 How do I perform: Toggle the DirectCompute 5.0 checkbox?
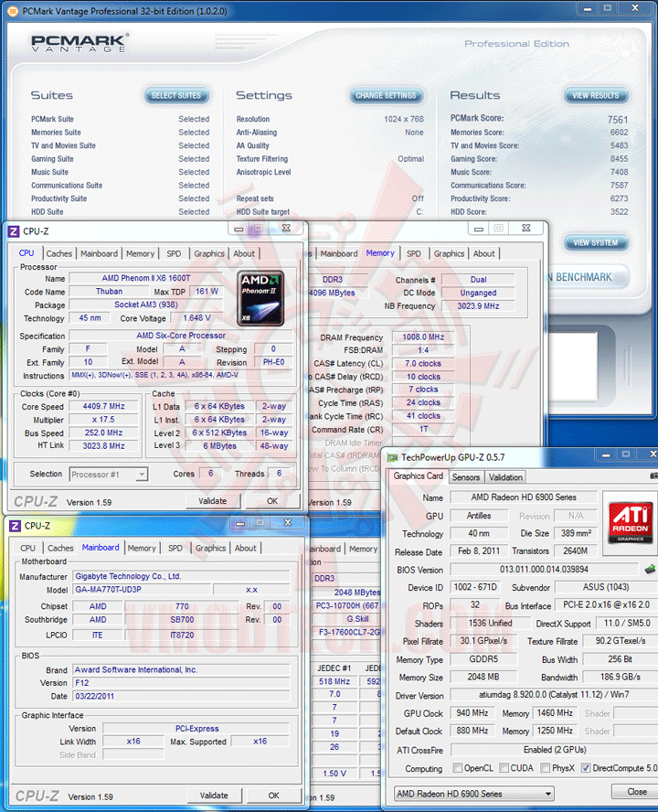click(586, 768)
